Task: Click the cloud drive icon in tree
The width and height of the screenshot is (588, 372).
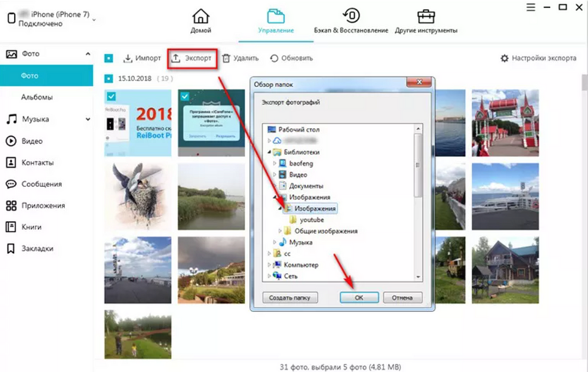Action: tap(277, 141)
